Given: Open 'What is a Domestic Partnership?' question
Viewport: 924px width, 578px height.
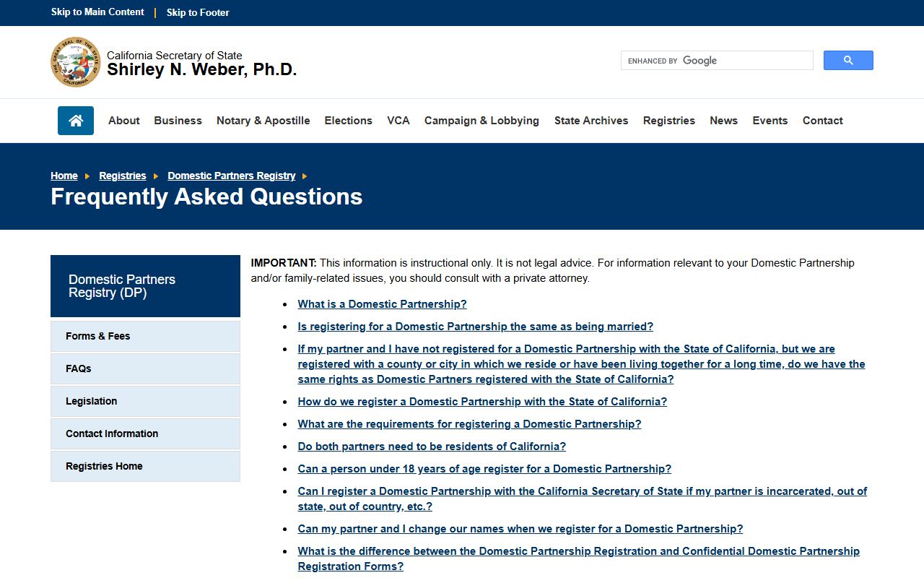Looking at the screenshot, I should coord(383,304).
